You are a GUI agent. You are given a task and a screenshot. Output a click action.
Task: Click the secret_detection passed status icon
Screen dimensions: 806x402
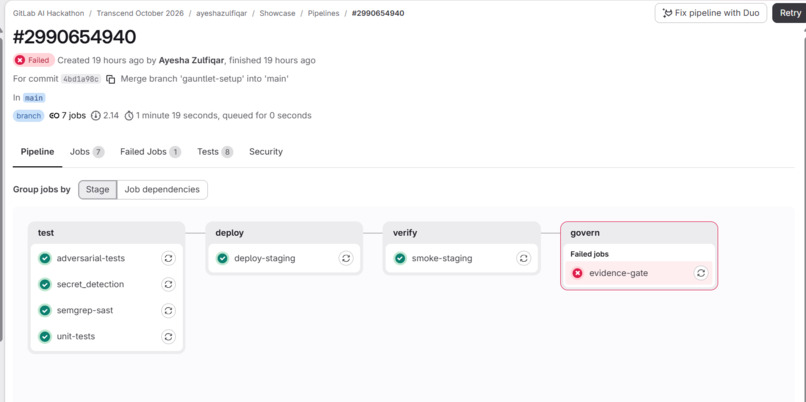click(45, 284)
